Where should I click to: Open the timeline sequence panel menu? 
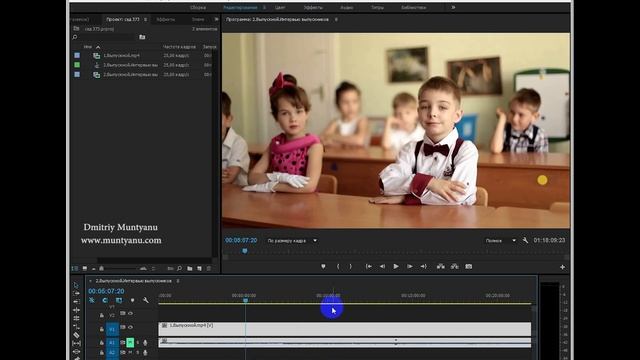[178, 281]
